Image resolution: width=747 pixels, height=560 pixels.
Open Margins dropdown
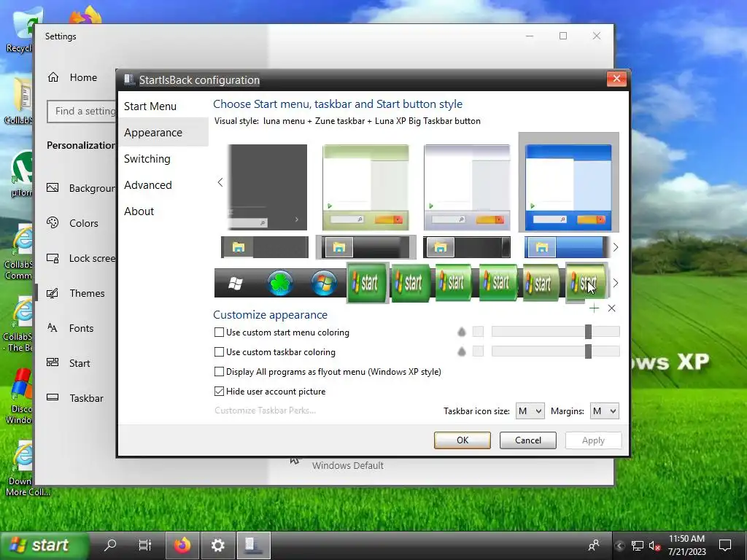click(604, 411)
